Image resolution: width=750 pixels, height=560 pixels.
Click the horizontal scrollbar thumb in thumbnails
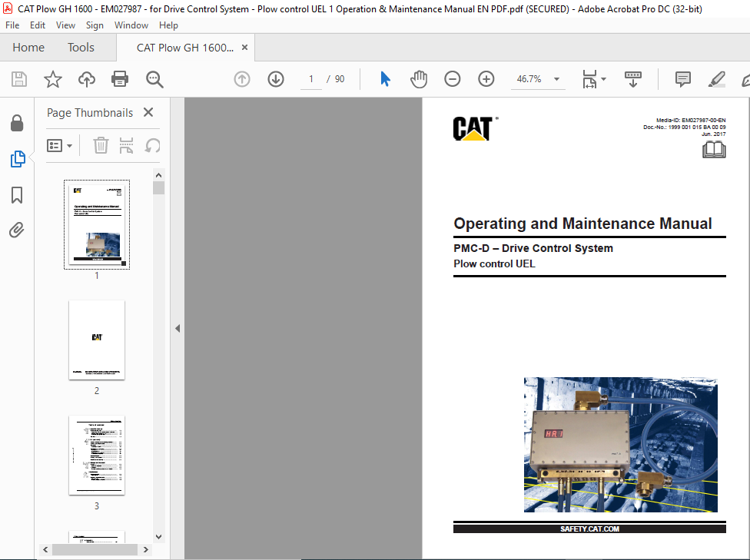tap(95, 549)
